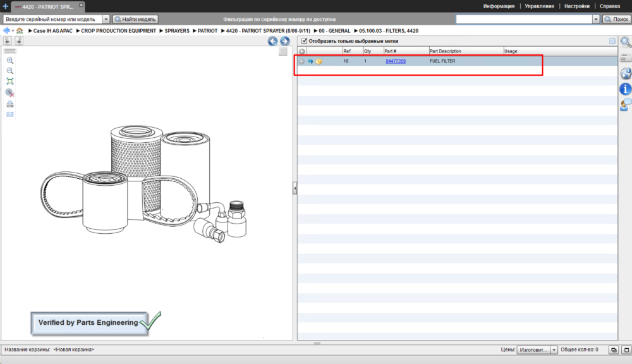The image size is (632, 364).
Task: Open the Управление menu
Action: [539, 6]
